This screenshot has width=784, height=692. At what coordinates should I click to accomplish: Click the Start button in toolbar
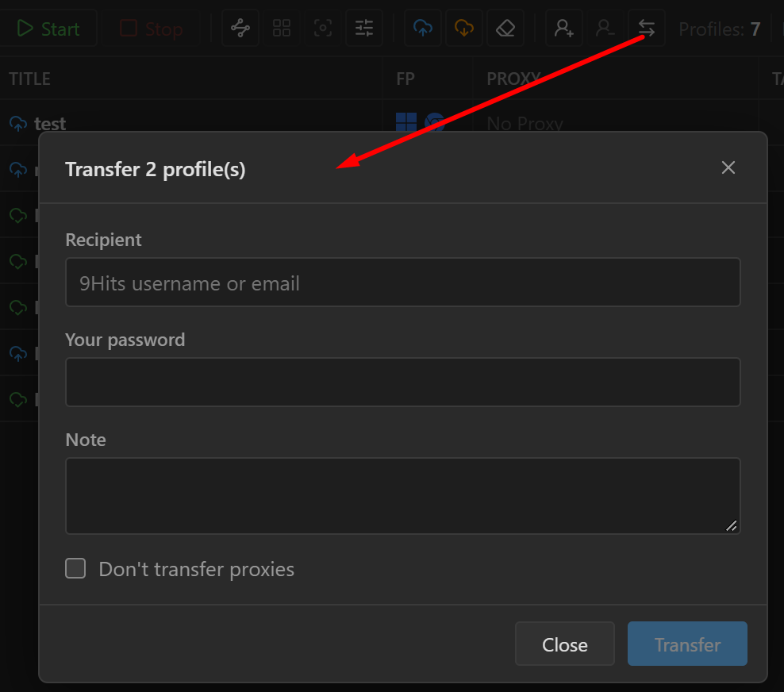click(48, 29)
